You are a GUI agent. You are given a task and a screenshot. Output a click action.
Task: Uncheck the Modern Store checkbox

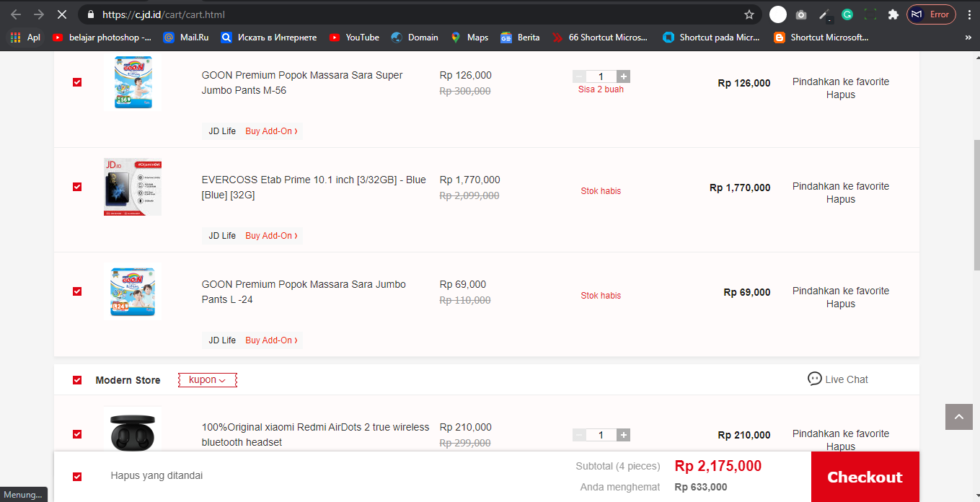[77, 380]
